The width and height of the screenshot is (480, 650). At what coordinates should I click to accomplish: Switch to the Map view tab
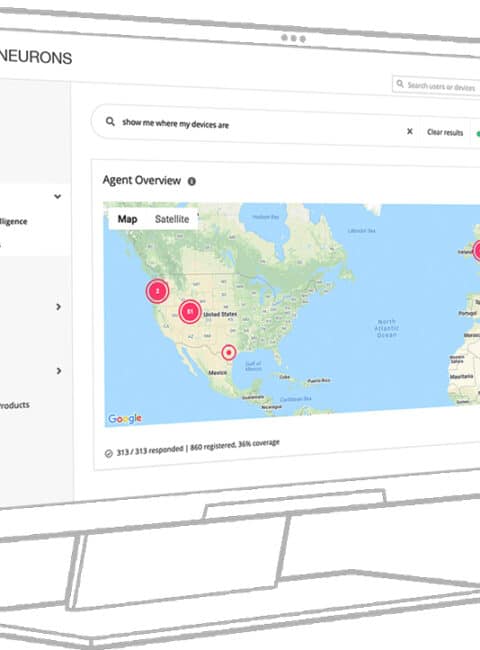[x=127, y=219]
